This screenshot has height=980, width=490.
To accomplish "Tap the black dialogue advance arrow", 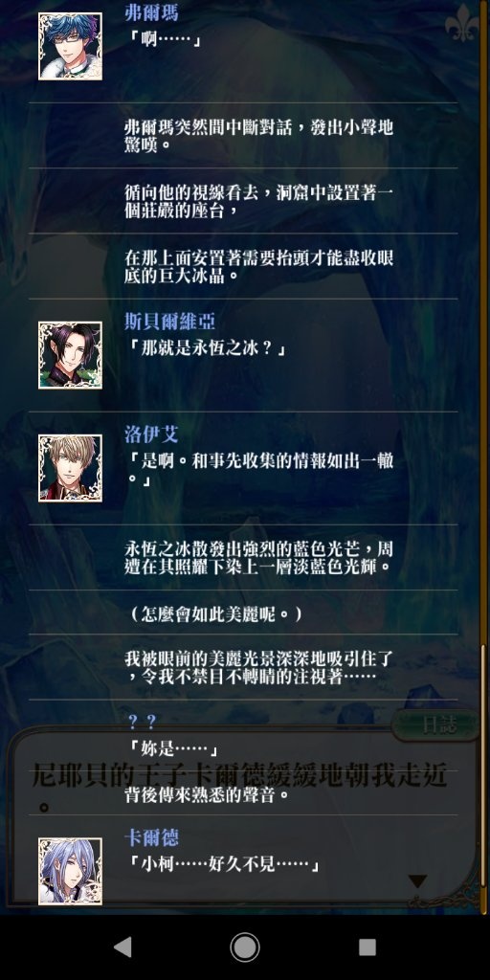I will 417,881.
